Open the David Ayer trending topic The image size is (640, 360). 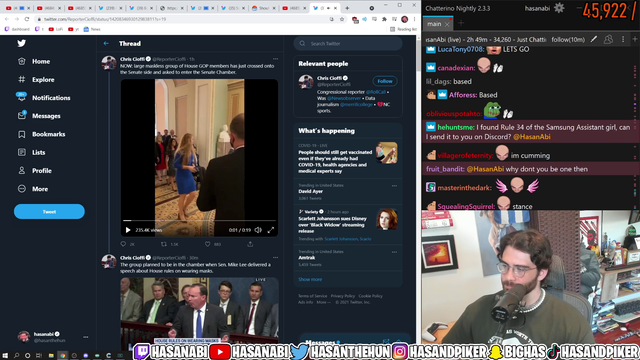click(311, 191)
